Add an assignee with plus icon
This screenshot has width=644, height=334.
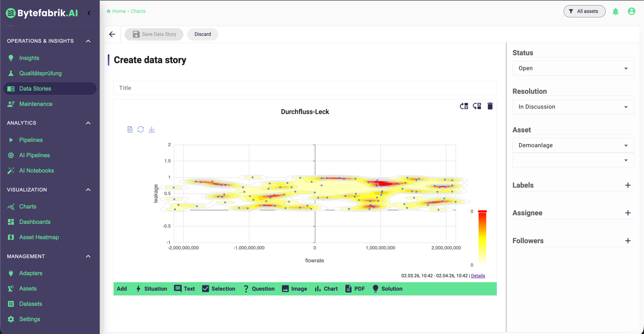coord(627,213)
